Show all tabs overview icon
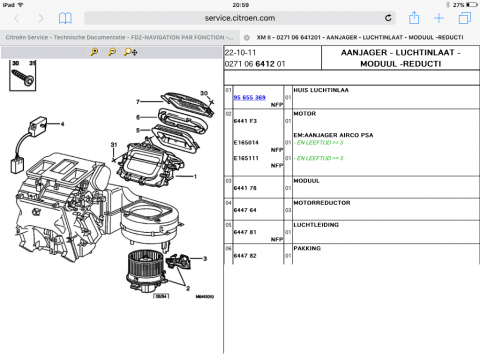The width and height of the screenshot is (480, 360). pos(465,18)
